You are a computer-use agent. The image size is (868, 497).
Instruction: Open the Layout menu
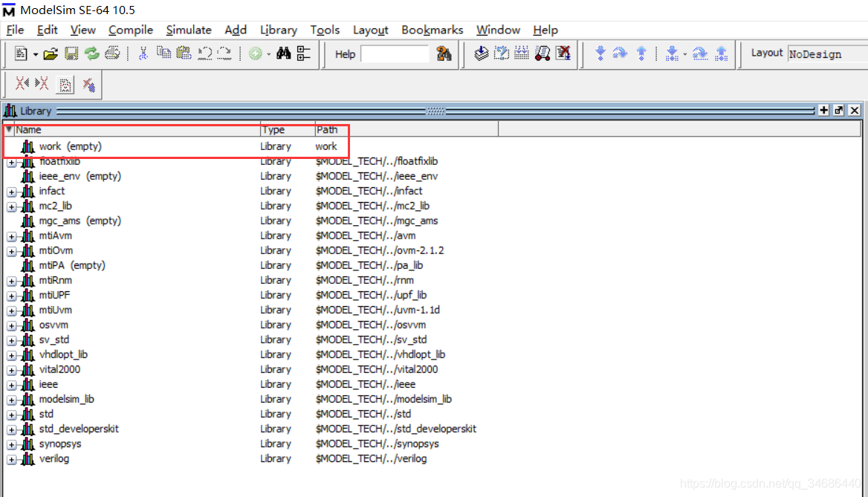click(370, 30)
